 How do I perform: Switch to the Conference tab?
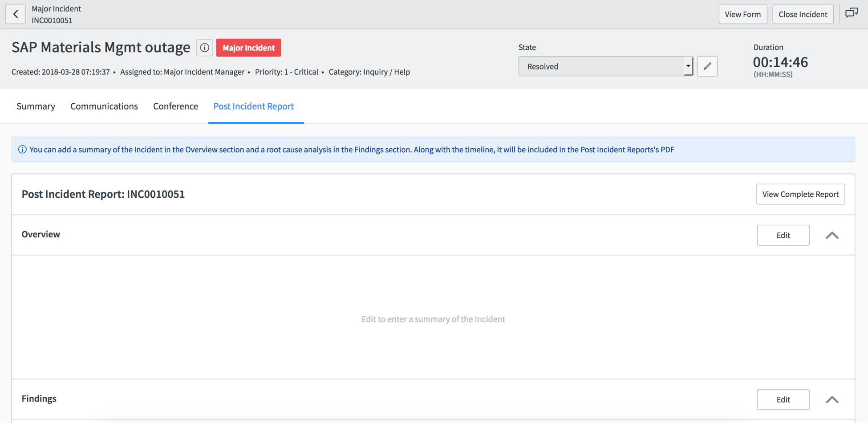pyautogui.click(x=175, y=106)
